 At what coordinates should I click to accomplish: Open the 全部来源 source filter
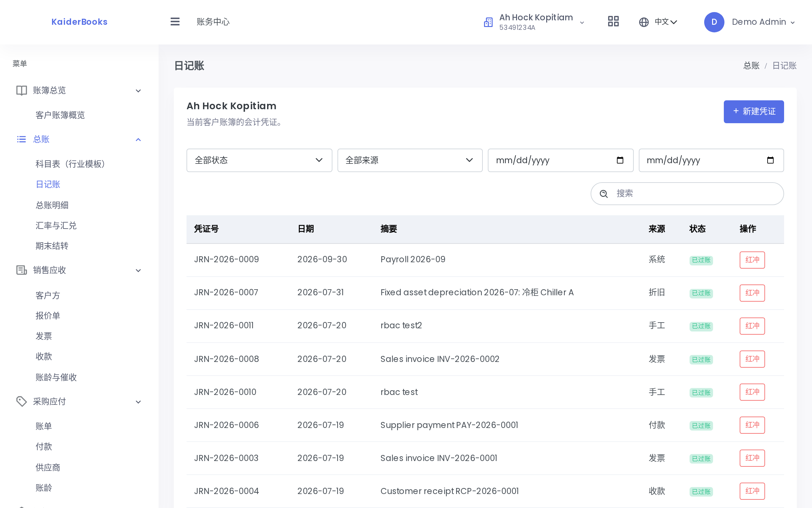[x=410, y=160]
